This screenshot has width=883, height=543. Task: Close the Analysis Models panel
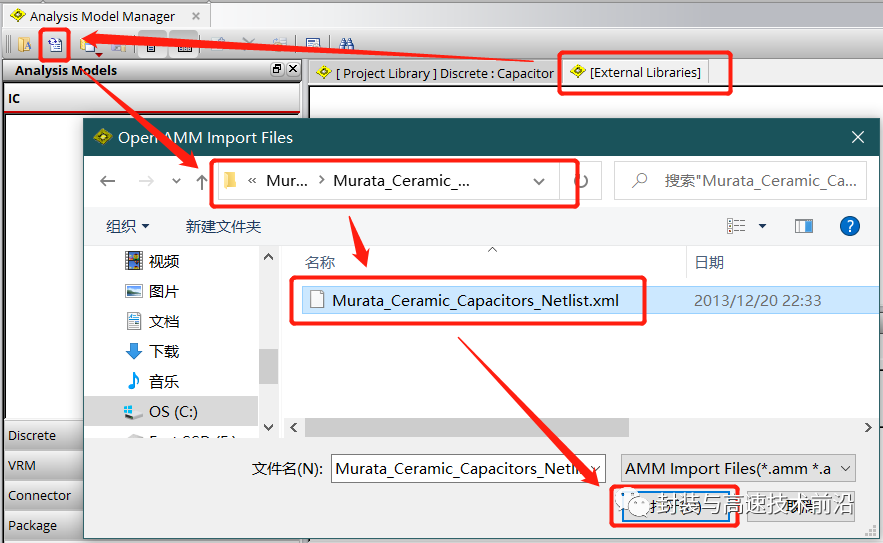pos(293,69)
